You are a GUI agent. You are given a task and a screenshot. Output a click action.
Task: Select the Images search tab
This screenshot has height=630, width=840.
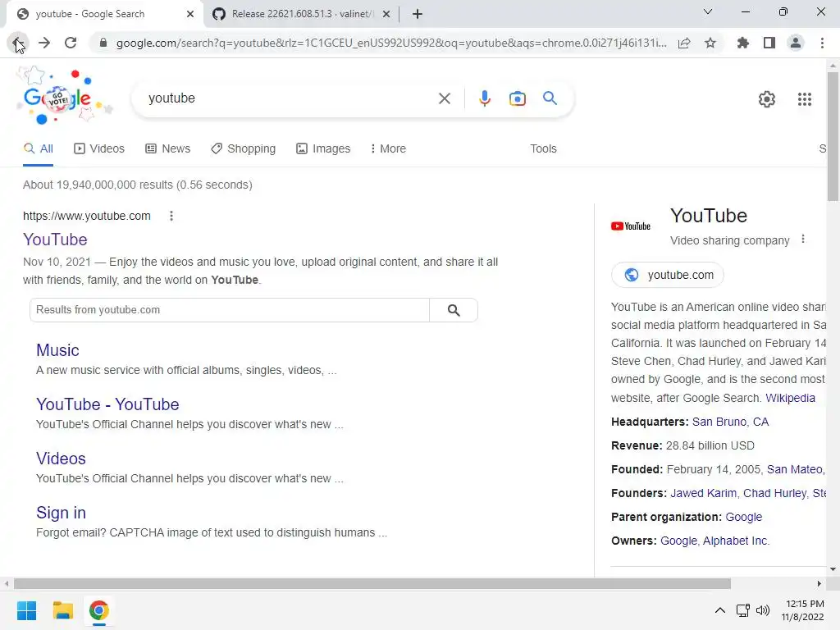pos(323,148)
